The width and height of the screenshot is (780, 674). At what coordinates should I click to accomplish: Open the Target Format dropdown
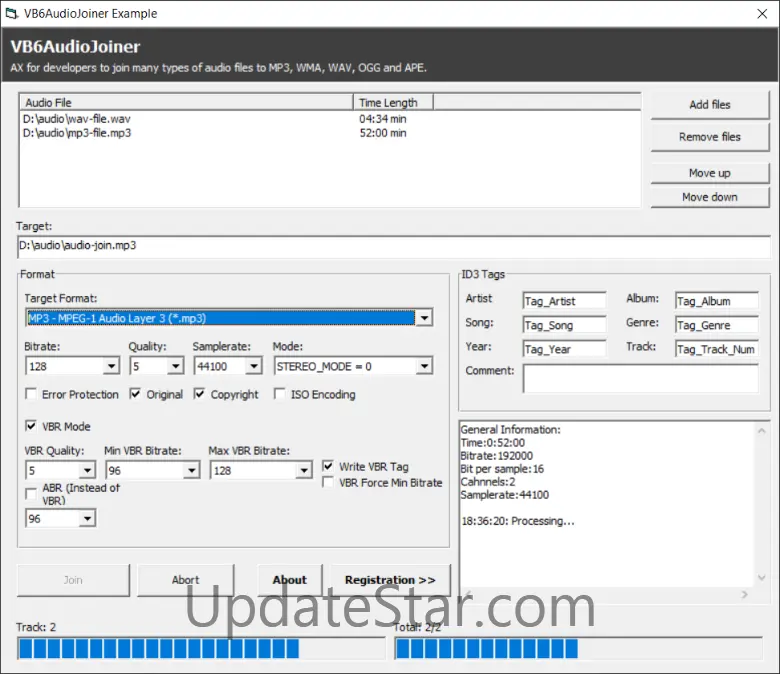point(424,318)
